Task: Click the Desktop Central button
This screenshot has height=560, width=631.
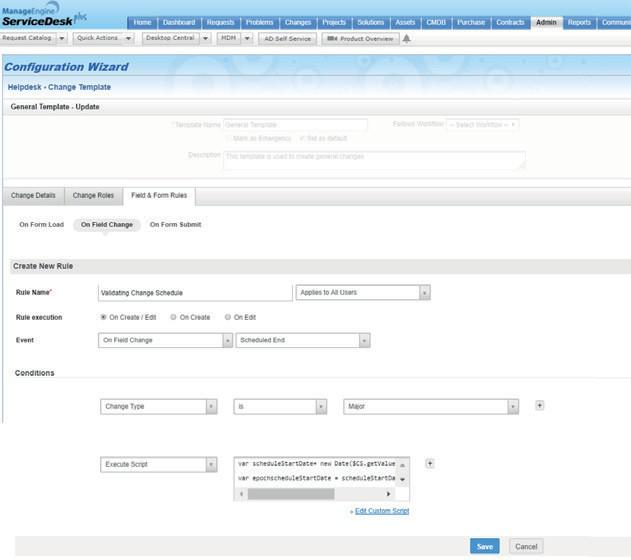Action: pos(171,38)
